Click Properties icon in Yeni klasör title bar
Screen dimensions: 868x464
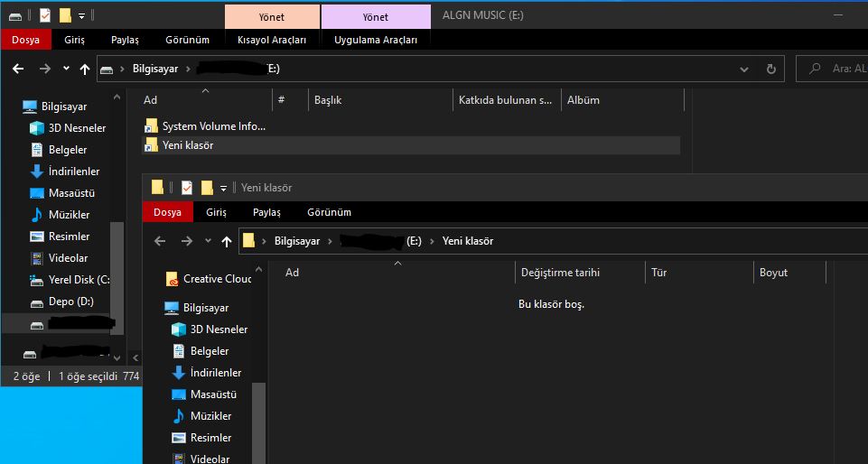pyautogui.click(x=187, y=188)
